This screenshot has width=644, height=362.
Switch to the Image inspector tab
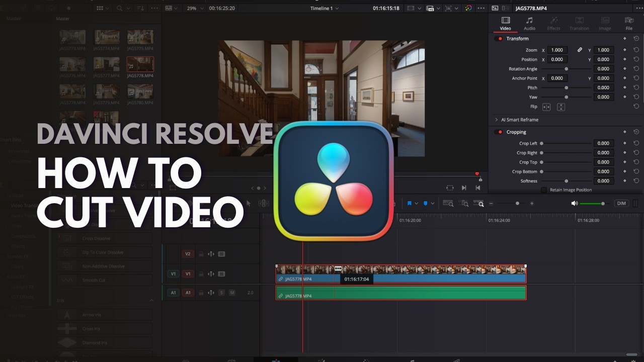(x=605, y=23)
